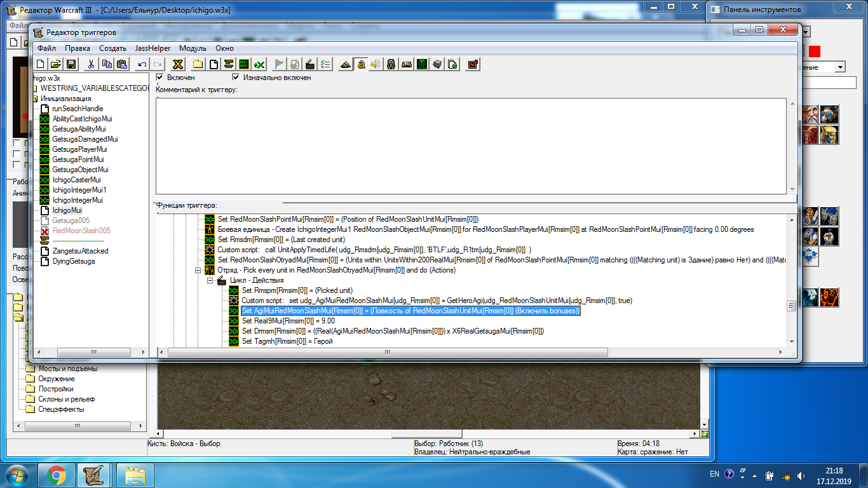Add a new trigger comment with the lines icon

click(229, 64)
